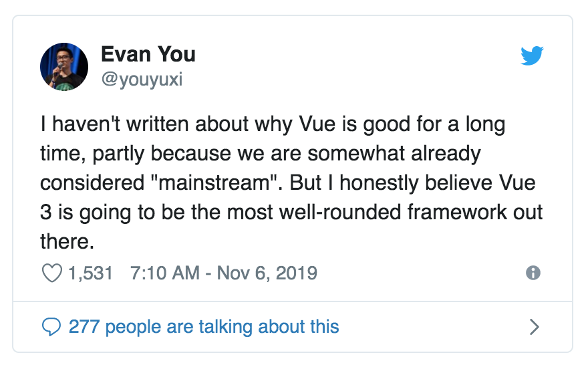Viewport: 588px width, 373px height.
Task: Open "277 people are talking about this"
Action: [x=204, y=327]
